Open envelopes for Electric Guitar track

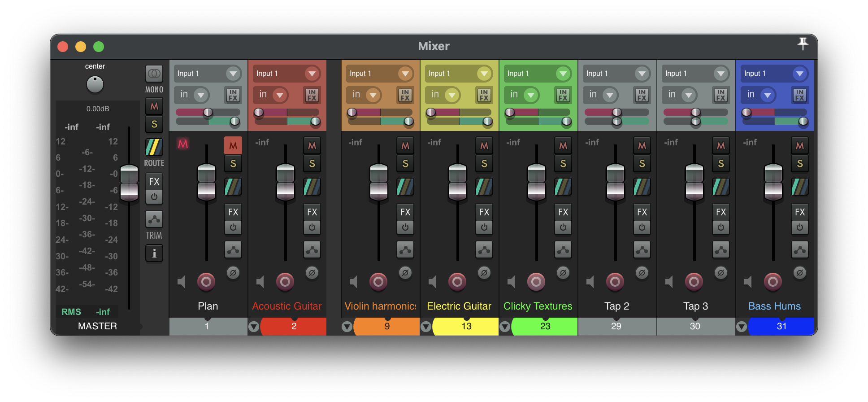(484, 249)
